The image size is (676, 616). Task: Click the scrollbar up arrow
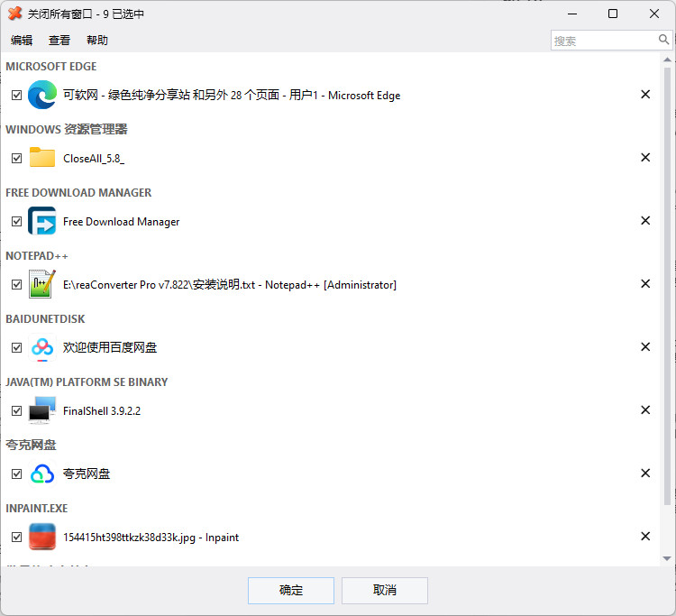pos(667,60)
